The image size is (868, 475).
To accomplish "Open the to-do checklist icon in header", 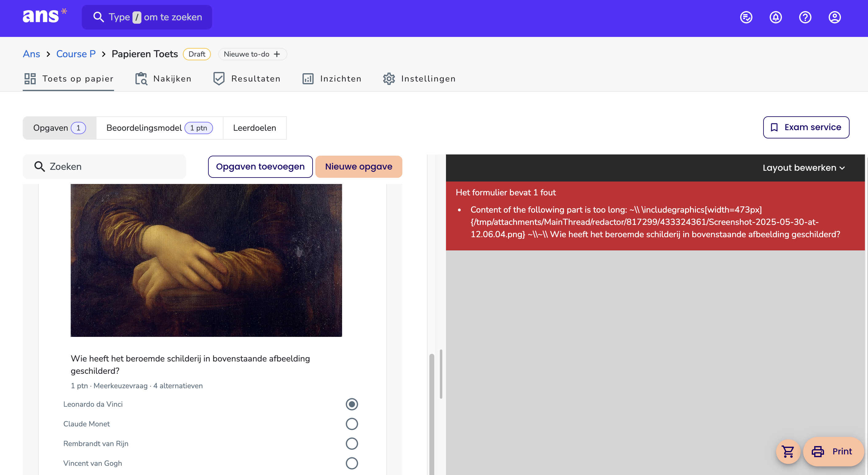I will point(746,17).
